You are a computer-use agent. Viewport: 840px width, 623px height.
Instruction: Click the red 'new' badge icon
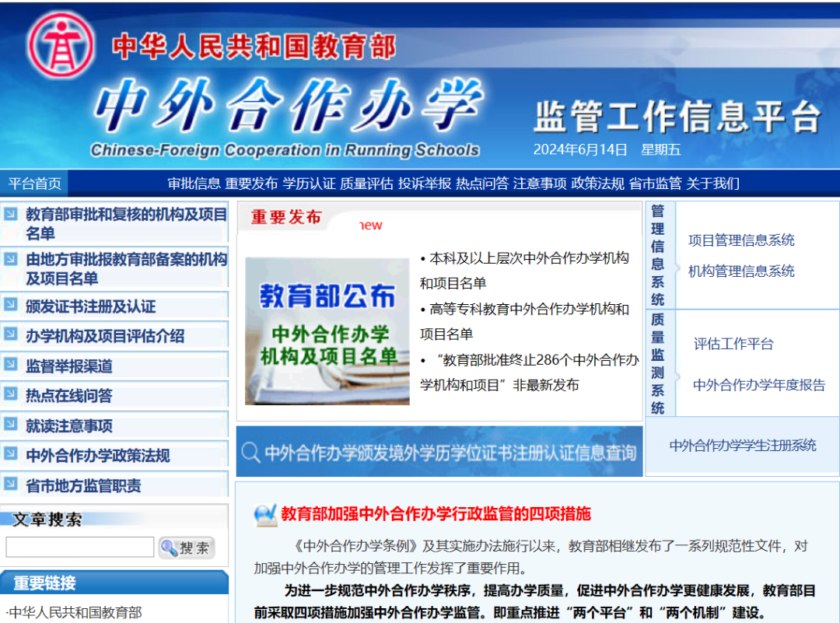(371, 226)
